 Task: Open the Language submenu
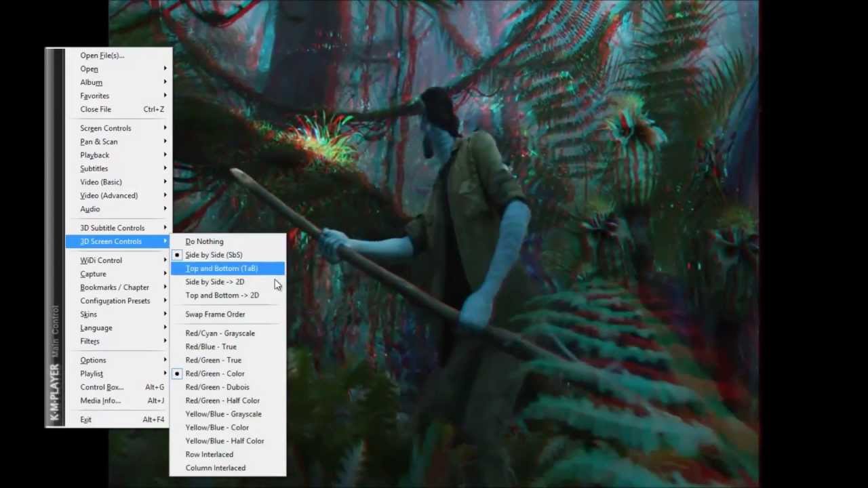(118, 328)
